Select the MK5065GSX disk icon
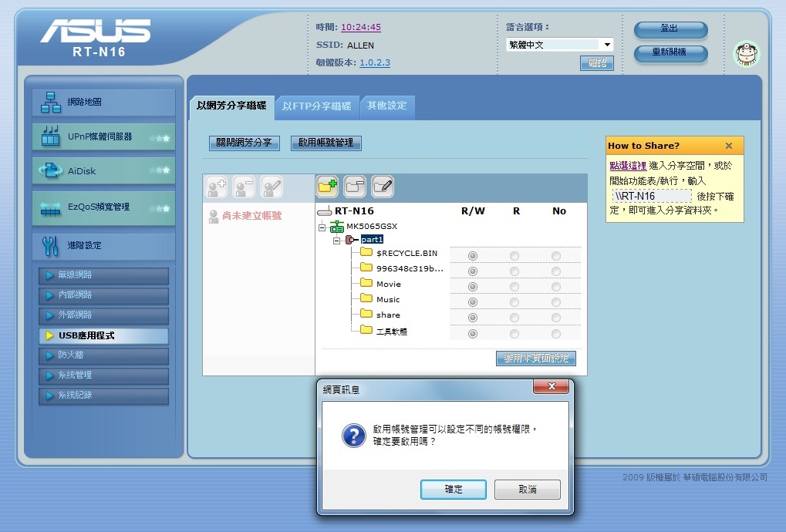This screenshot has width=786, height=532. coord(337,227)
